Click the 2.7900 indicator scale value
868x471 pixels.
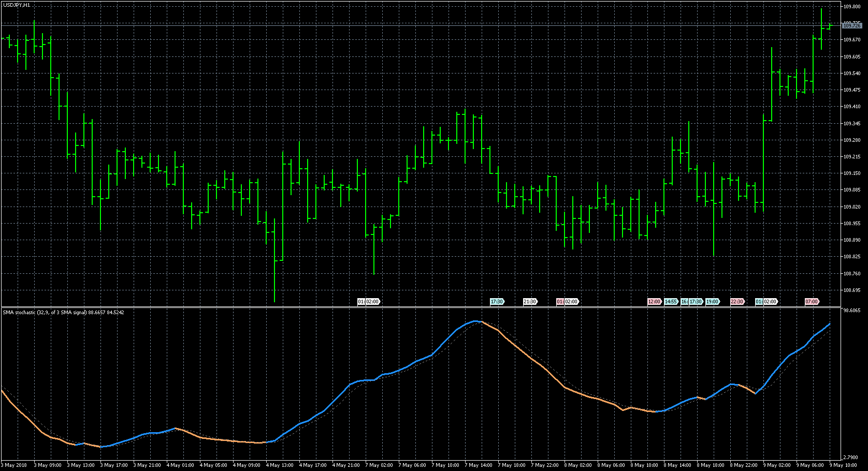[x=852, y=458]
